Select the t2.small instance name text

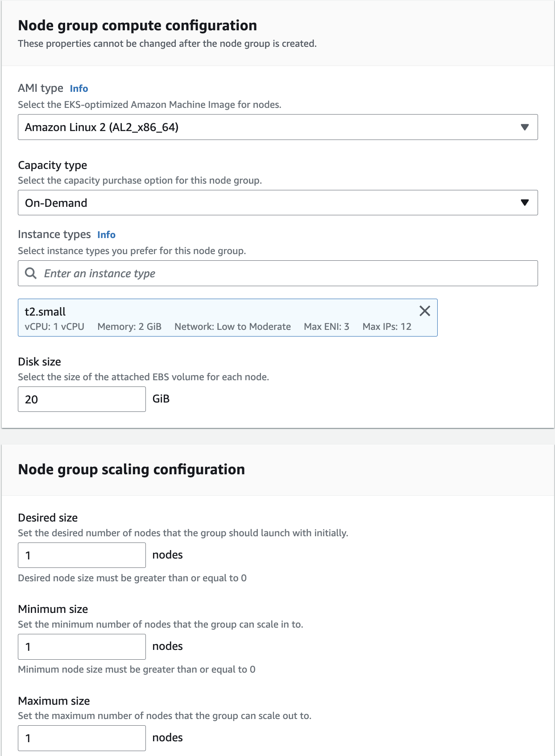pos(45,312)
